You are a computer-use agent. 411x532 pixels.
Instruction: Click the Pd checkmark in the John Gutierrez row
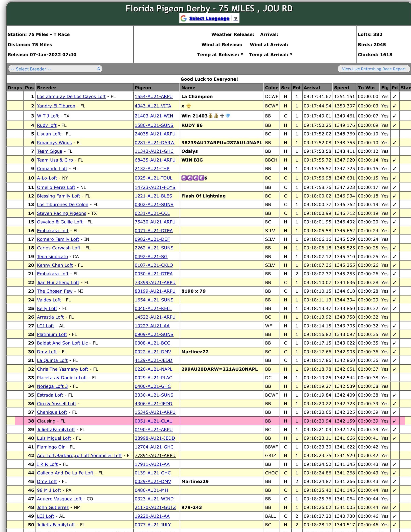pos(394,507)
